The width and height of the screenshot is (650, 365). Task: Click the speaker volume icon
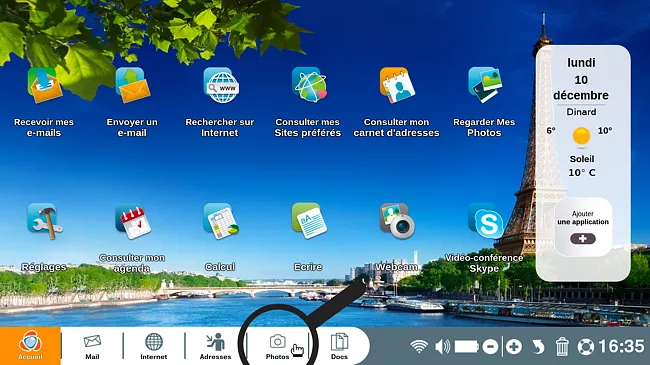pos(443,346)
